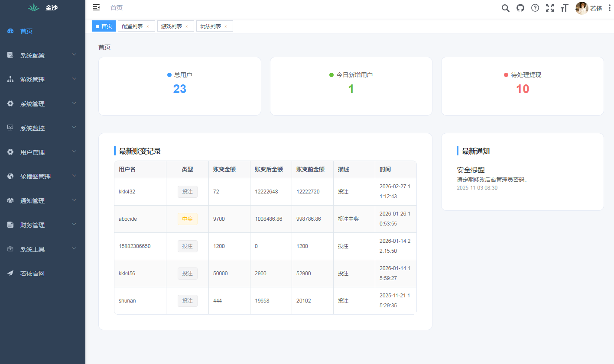Image resolution: width=614 pixels, height=364 pixels.
Task: Click the vertical dots menu in top-right corner
Action: coord(609,8)
